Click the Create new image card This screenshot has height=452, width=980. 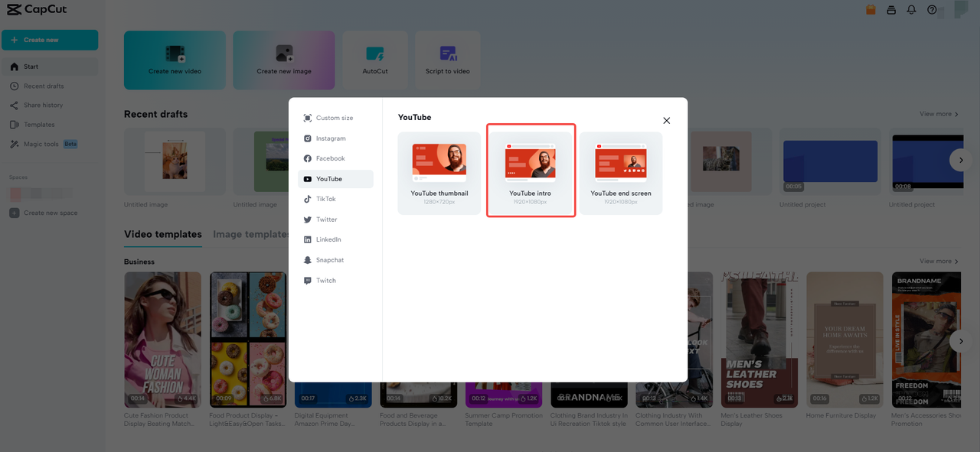pos(284,60)
